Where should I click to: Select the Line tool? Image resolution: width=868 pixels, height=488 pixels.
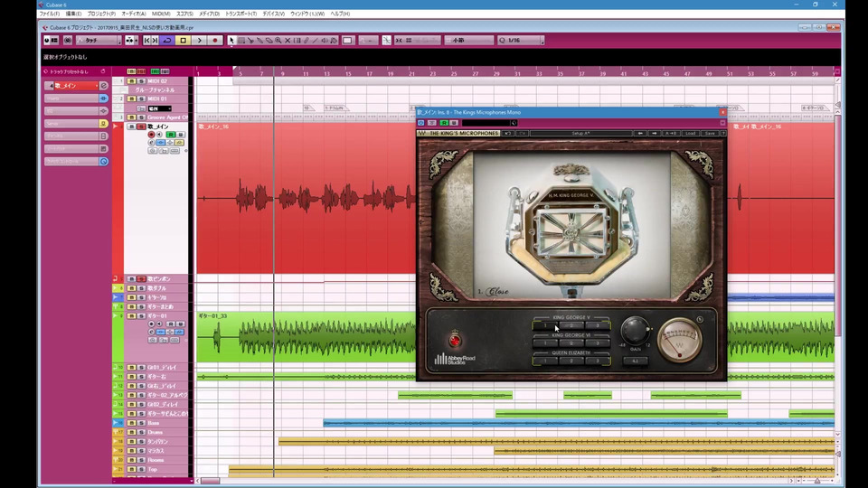click(316, 41)
